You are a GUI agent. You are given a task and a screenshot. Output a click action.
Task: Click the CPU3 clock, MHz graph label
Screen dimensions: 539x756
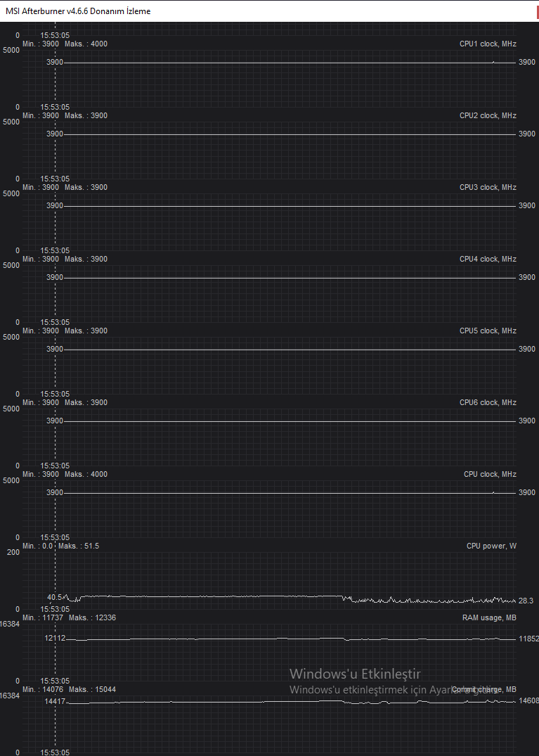pos(488,188)
